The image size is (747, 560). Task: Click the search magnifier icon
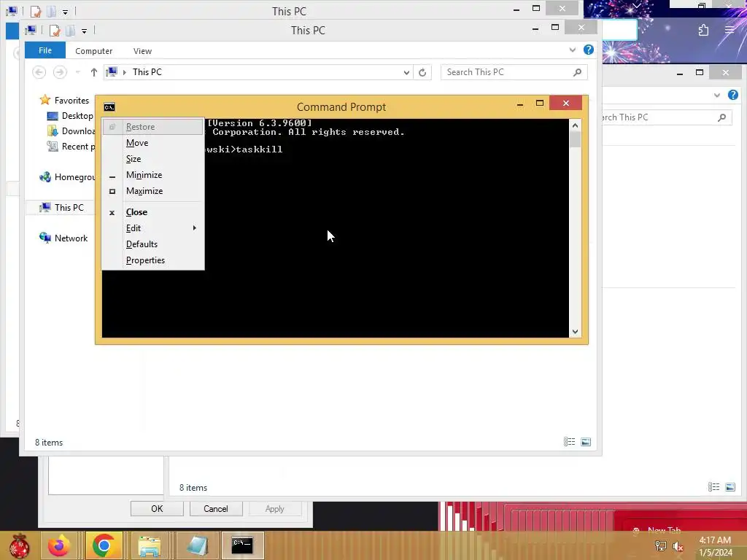click(578, 72)
